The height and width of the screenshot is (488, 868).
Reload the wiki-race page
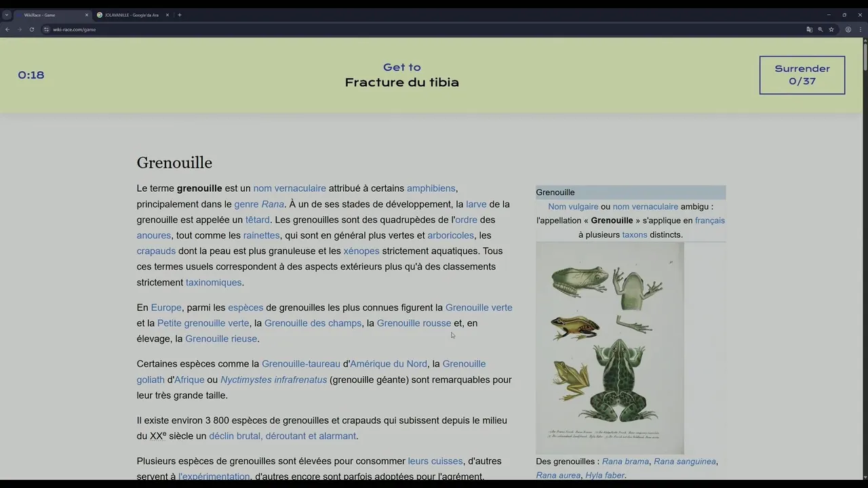click(32, 29)
